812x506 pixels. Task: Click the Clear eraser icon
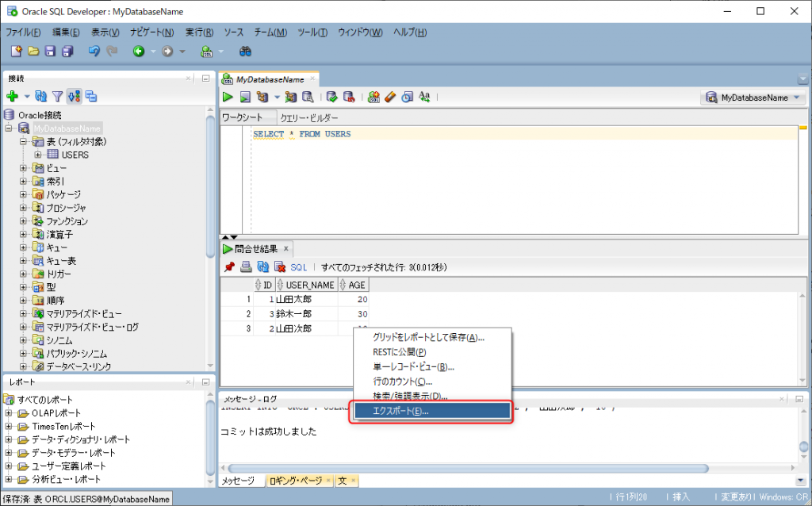coord(390,97)
